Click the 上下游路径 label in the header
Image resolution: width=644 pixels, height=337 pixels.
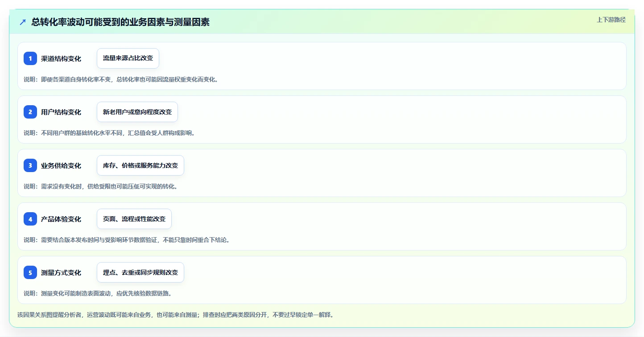click(611, 20)
